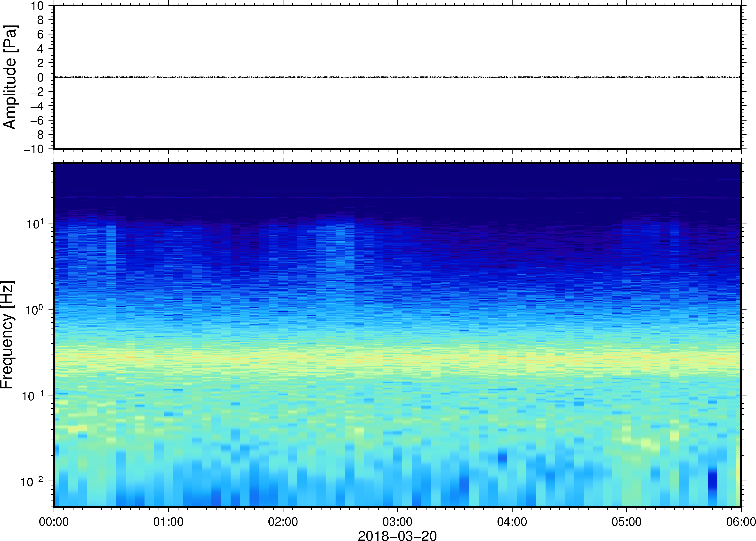Select the 00:00 time axis label

point(54,522)
